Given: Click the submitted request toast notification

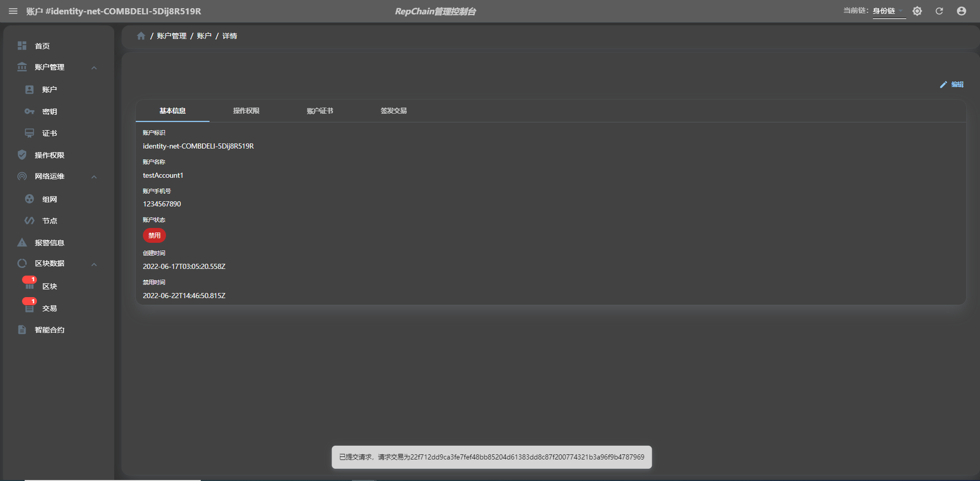Looking at the screenshot, I should click(x=492, y=457).
